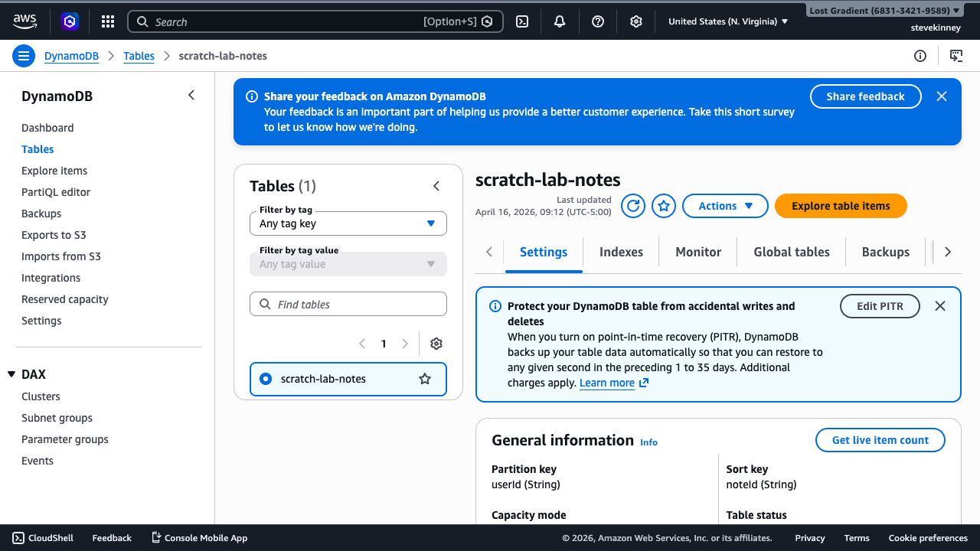Viewport: 980px width, 551px height.
Task: Click the external link icon after Learn more
Action: point(644,383)
